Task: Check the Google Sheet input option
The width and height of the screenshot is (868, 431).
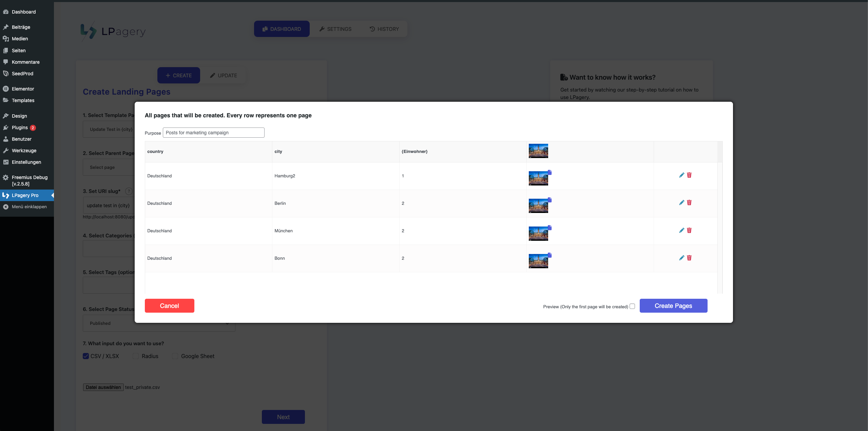Action: [175, 356]
